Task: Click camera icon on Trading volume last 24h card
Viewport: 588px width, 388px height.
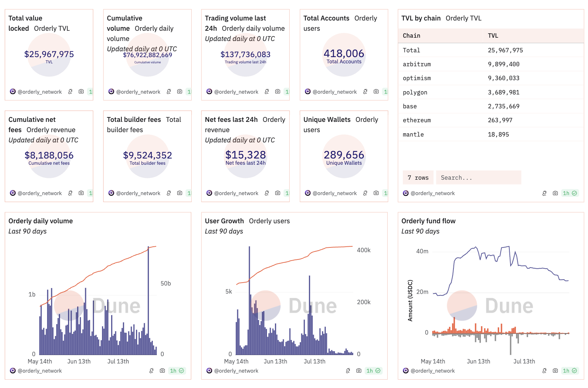Action: (278, 92)
